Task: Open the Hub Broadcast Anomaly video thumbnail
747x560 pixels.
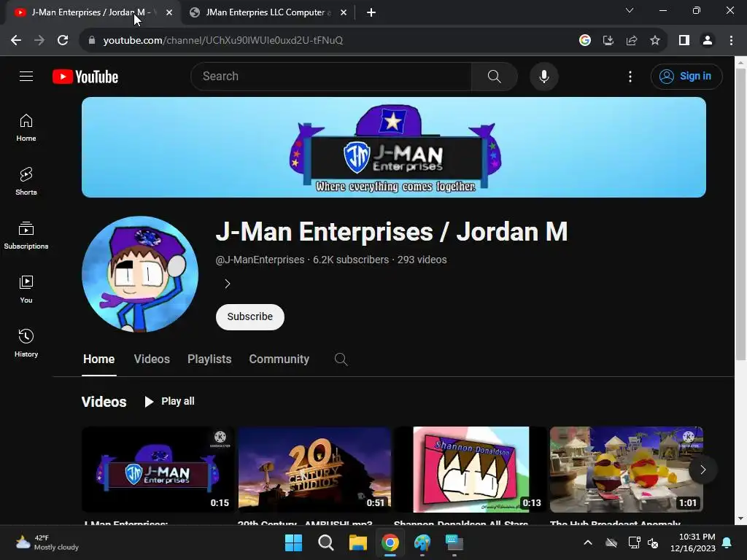Action: point(626,469)
